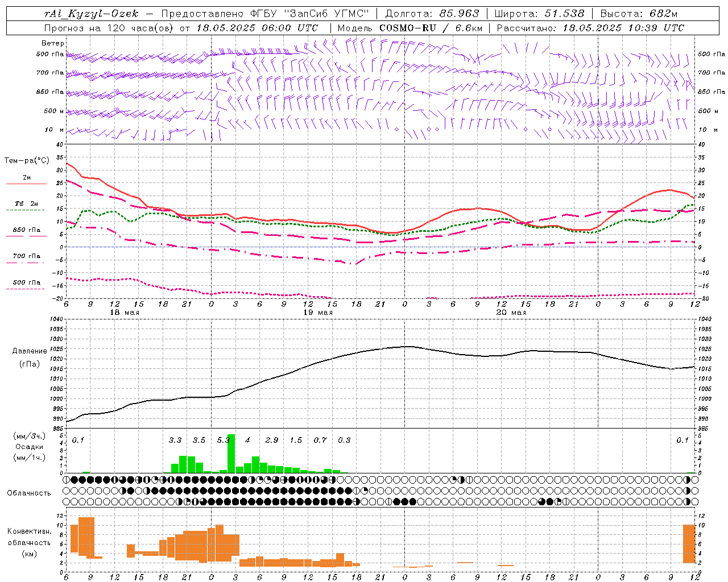The width and height of the screenshot is (728, 582).
Task: Click forecast start time 18.05.2025 06:00 UTC
Action: click(x=258, y=27)
